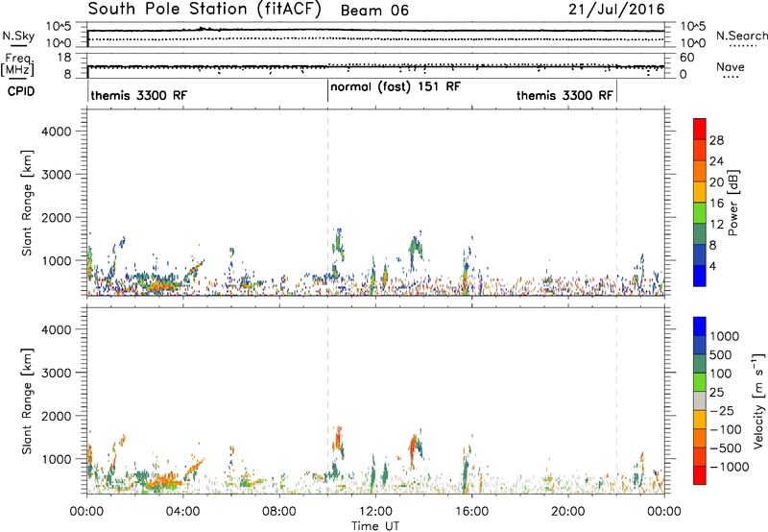Click the 'CPID' row label
This screenshot has height=532, width=768.
point(21,91)
